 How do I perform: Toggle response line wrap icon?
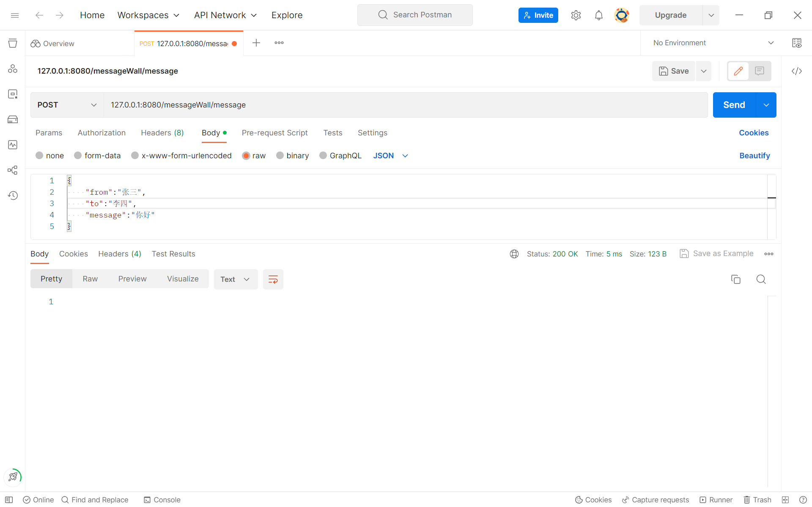[x=273, y=279]
